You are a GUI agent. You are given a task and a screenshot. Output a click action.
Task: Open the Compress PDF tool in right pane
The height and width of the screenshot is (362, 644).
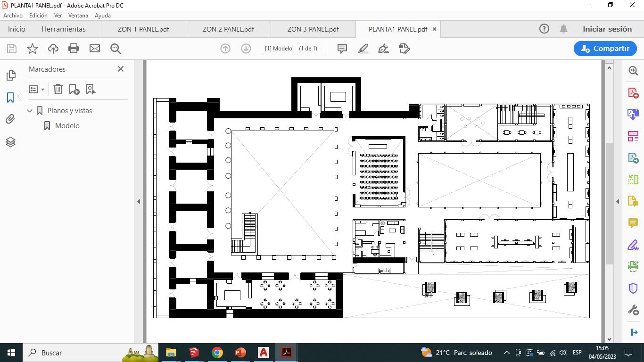[633, 180]
